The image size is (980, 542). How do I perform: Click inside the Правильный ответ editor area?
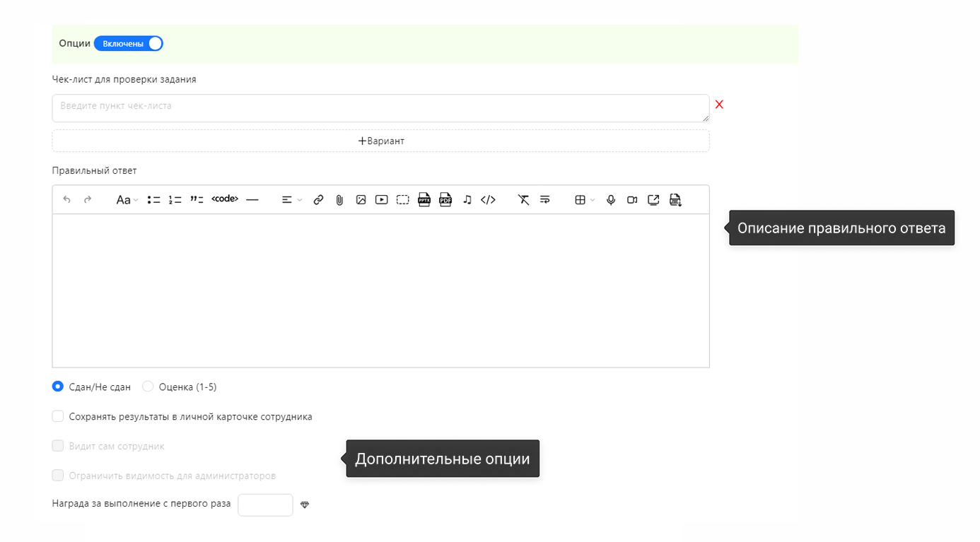(x=380, y=290)
